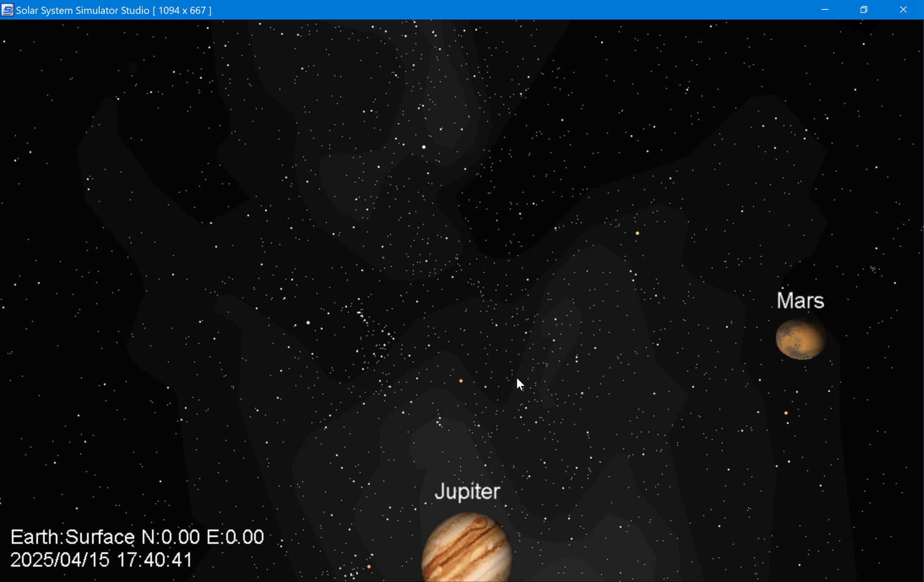
Task: Select the orange star directly below Mars
Action: point(786,413)
